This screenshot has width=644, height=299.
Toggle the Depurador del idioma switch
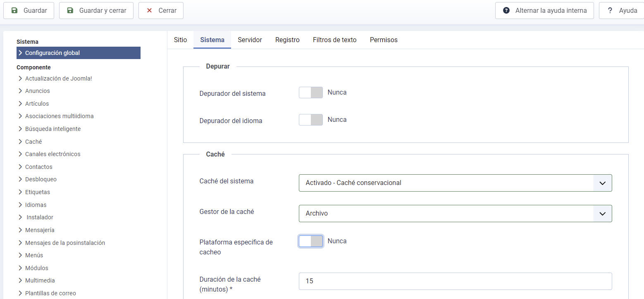tap(311, 120)
